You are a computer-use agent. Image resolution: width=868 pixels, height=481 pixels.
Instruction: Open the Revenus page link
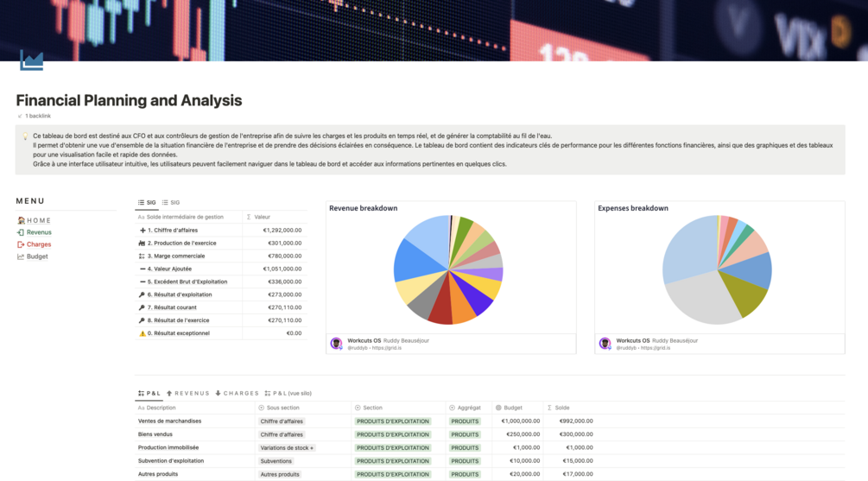[x=39, y=232]
